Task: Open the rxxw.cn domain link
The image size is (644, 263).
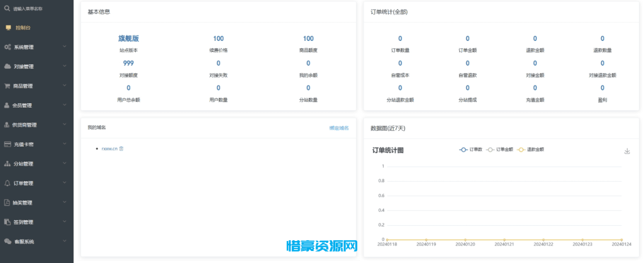Action: click(109, 148)
